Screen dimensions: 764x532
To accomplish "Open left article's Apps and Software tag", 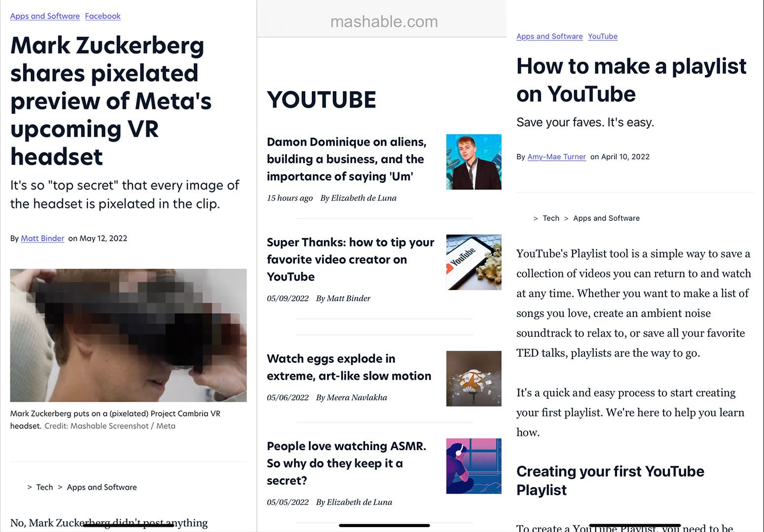I will (45, 16).
